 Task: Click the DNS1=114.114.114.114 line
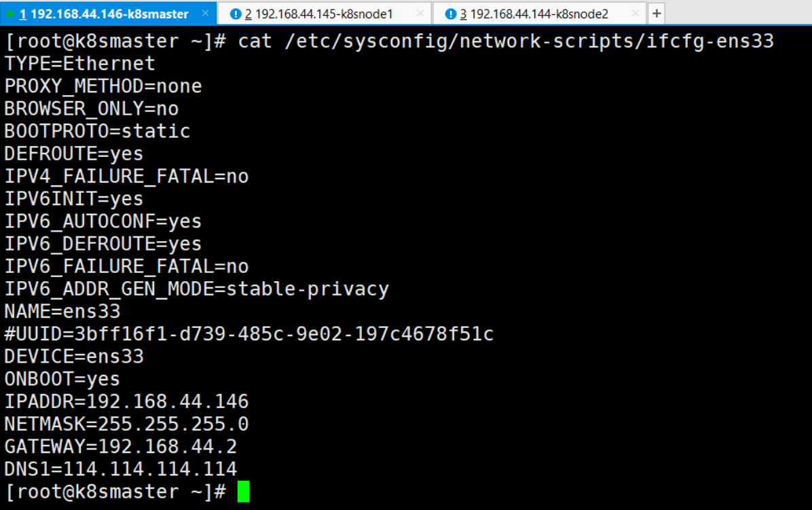121,469
